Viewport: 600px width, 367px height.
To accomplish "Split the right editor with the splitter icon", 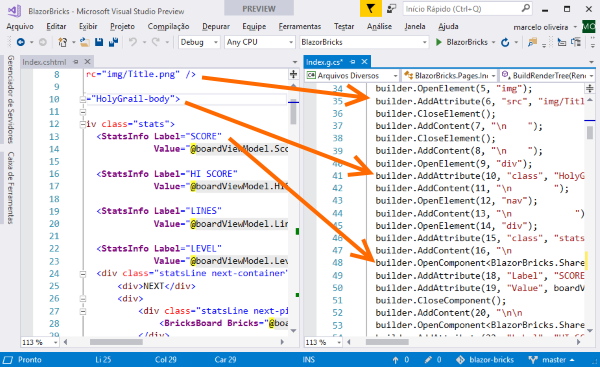I will [590, 89].
